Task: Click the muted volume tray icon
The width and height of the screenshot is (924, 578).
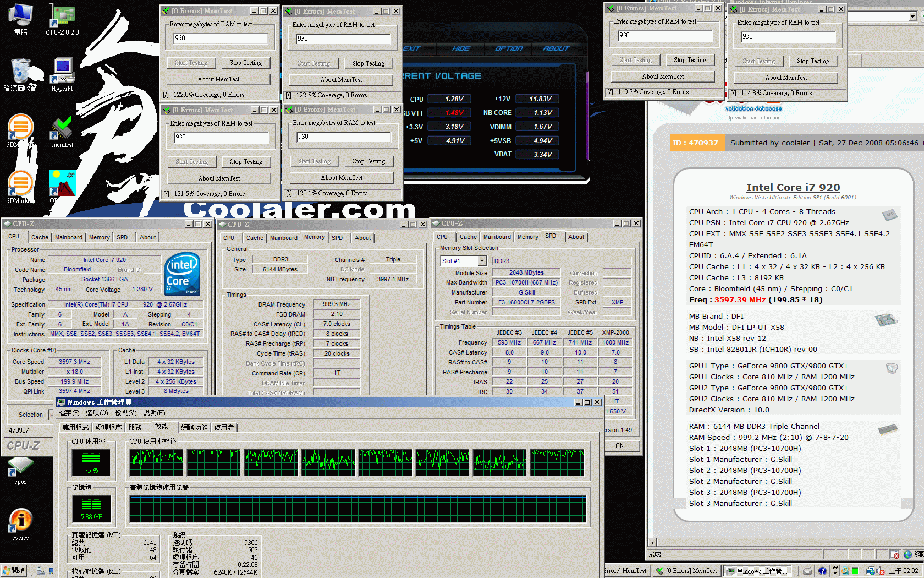Action: 881,571
